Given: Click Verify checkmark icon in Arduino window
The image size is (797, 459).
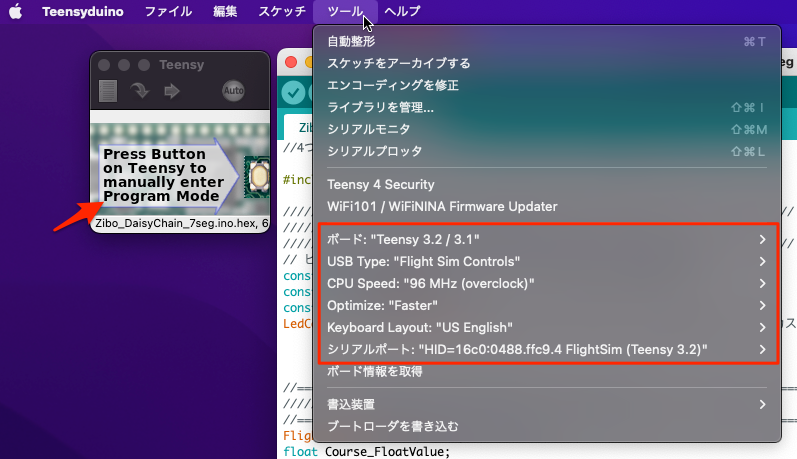Looking at the screenshot, I should click(x=293, y=93).
